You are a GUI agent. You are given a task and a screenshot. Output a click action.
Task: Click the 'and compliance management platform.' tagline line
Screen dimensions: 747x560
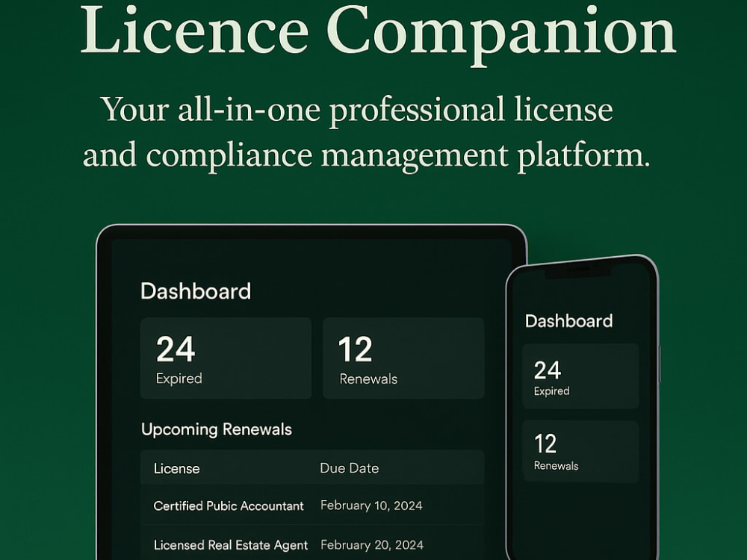click(x=366, y=156)
